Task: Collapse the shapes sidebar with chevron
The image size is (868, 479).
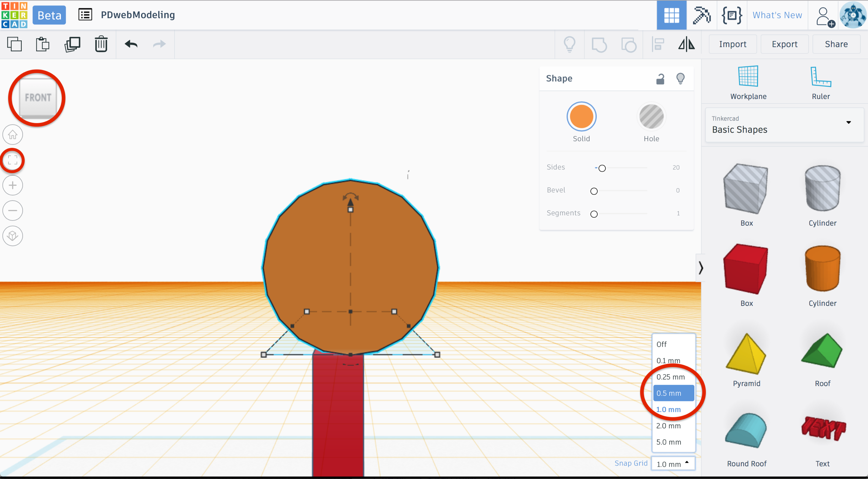Action: click(x=701, y=268)
